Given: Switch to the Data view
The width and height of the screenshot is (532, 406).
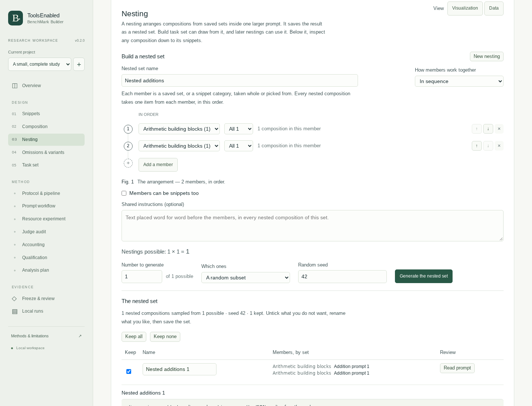Looking at the screenshot, I should tap(494, 8).
